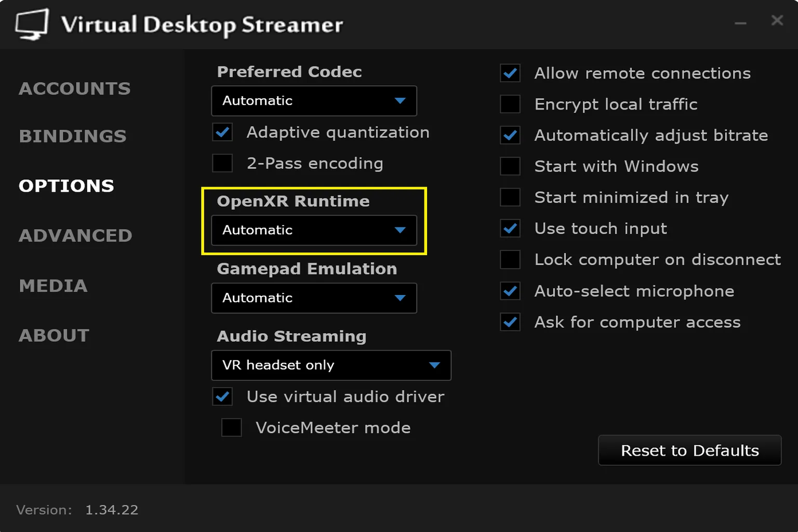Disable Adaptive quantization checkbox

pos(223,132)
